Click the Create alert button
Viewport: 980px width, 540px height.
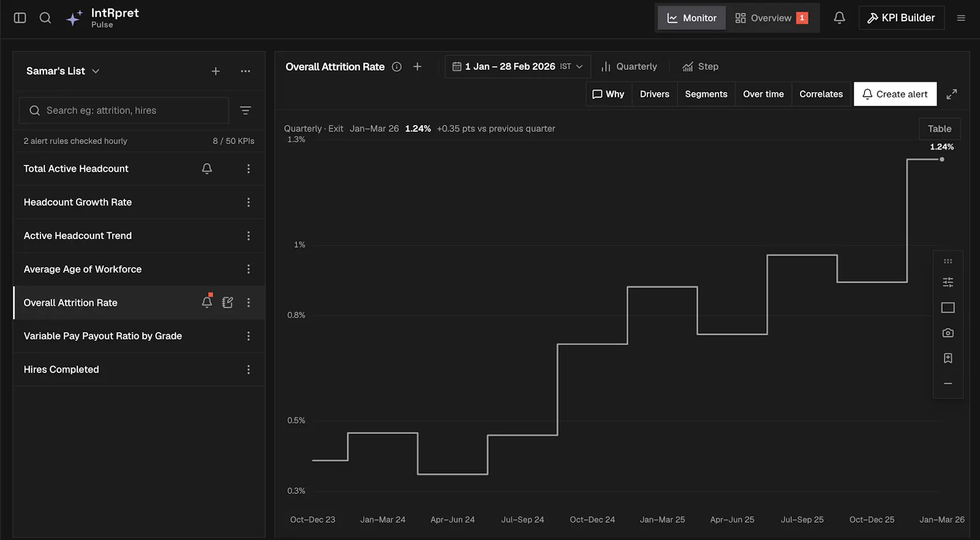(895, 94)
